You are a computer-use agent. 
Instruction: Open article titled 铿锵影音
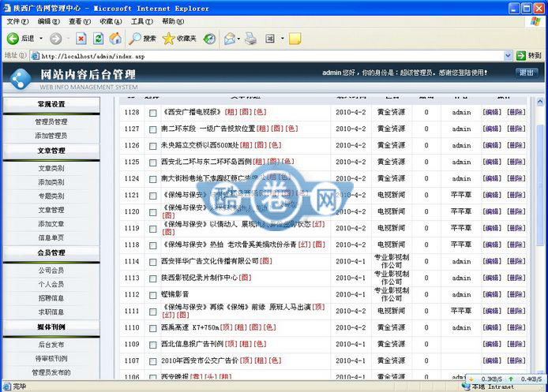(x=175, y=294)
